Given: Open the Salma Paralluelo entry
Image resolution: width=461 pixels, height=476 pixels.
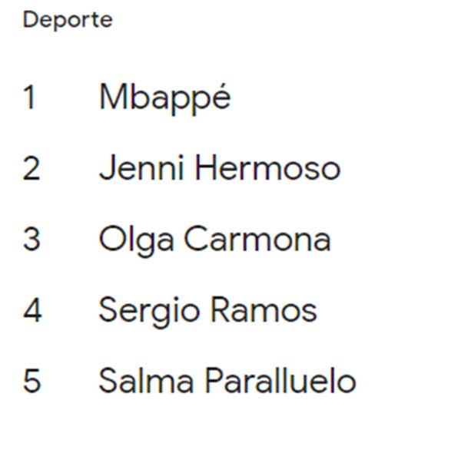Looking at the screenshot, I should click(x=227, y=382).
